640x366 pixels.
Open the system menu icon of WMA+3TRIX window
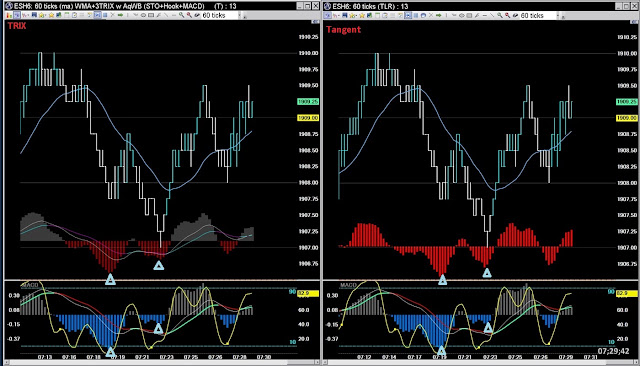(x=9, y=6)
